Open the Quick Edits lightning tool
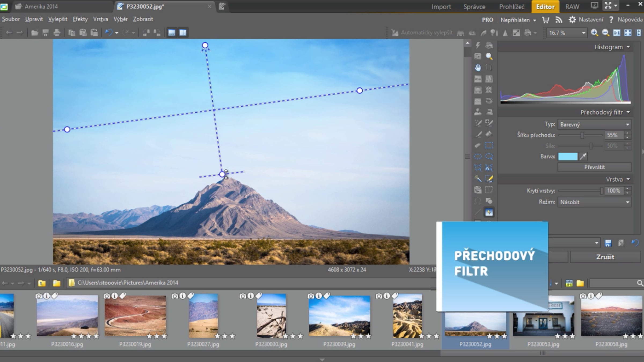The height and width of the screenshot is (362, 644). point(478,45)
